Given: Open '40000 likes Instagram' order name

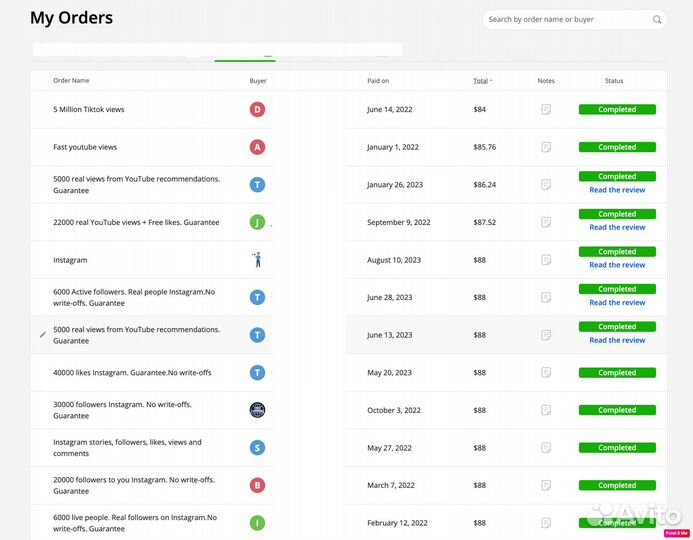Looking at the screenshot, I should point(132,373).
